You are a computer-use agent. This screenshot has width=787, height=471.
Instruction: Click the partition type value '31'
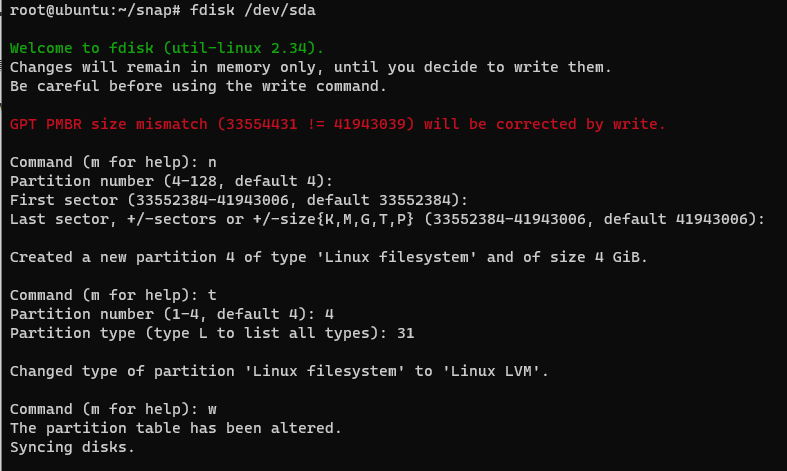click(x=406, y=333)
